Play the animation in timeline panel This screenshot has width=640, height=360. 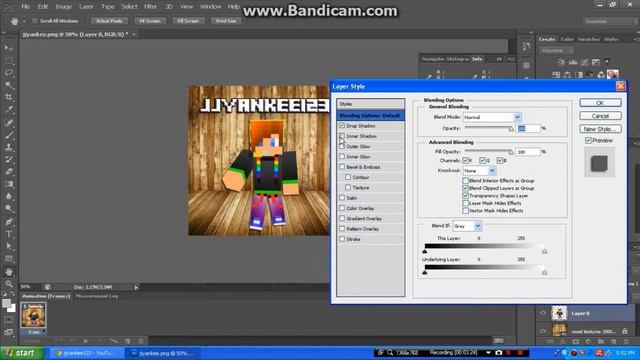86,340
